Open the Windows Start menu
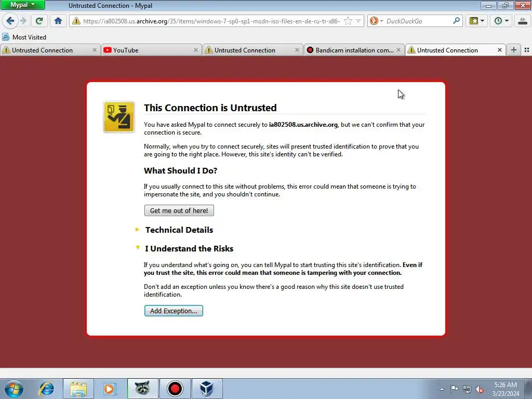 click(14, 389)
